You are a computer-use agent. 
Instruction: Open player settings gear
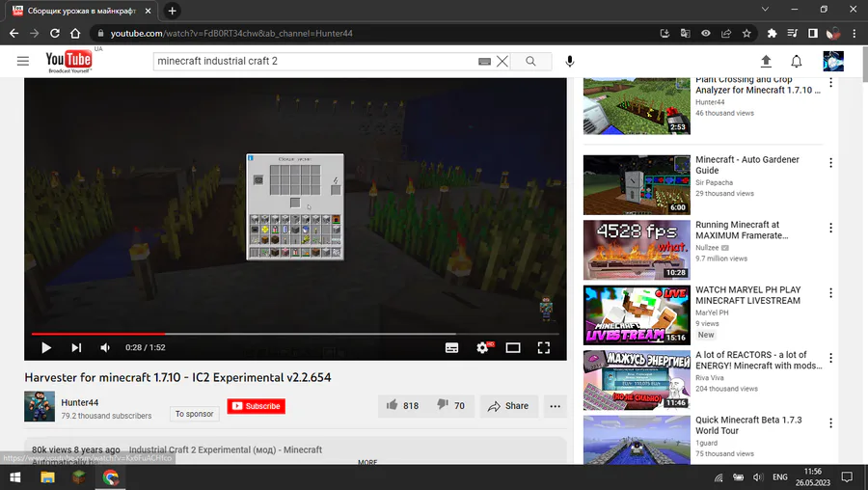tap(483, 347)
